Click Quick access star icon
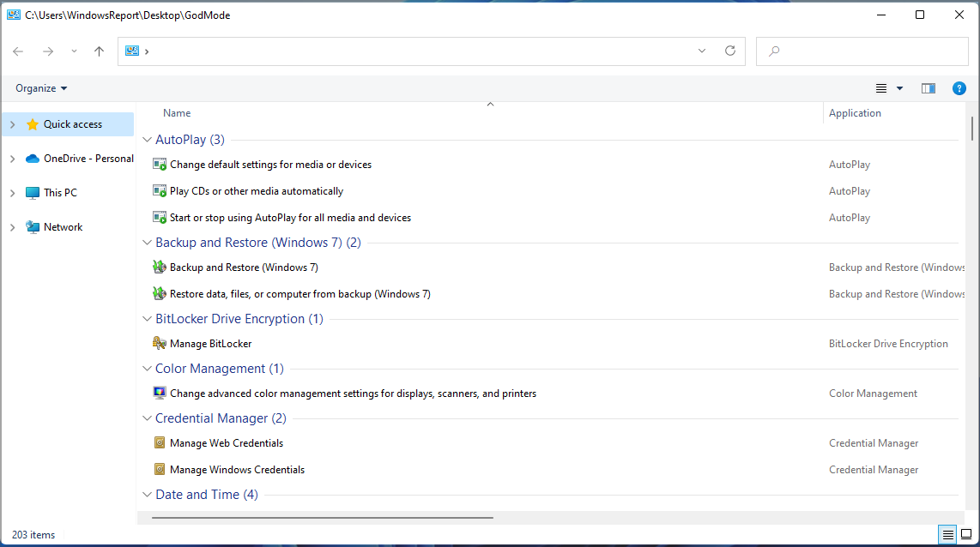Viewport: 980px width, 547px height. [33, 124]
